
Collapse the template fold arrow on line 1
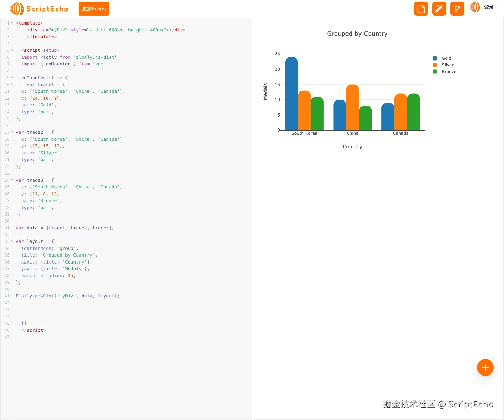click(12, 23)
